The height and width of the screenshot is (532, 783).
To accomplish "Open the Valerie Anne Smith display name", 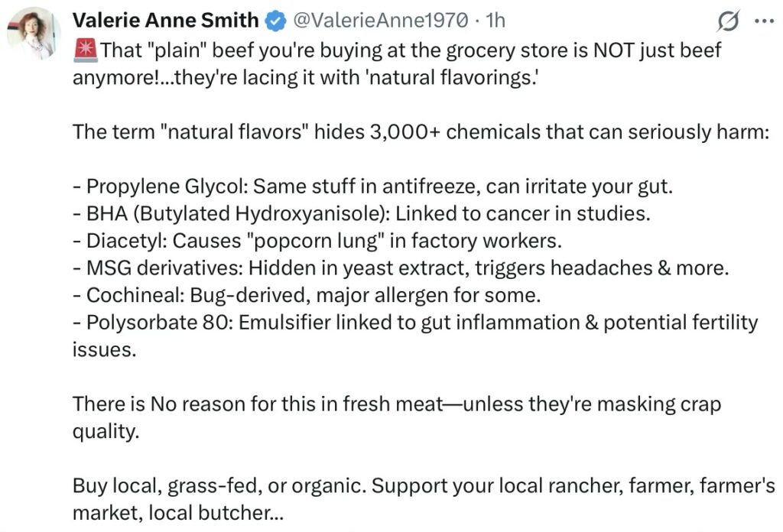I will point(165,21).
